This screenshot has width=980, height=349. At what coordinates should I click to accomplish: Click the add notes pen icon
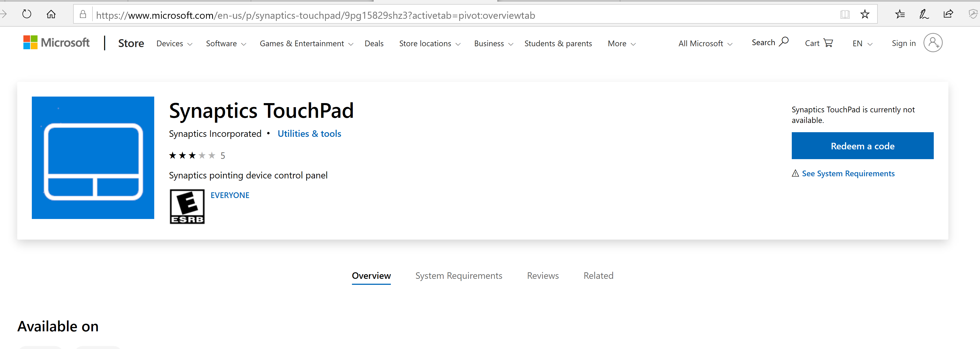[924, 14]
